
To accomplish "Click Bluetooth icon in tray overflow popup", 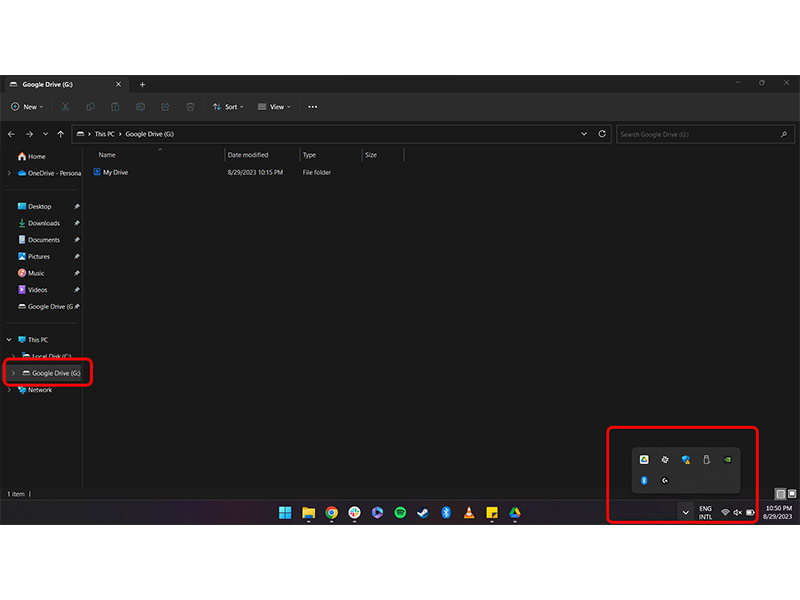I will click(644, 480).
